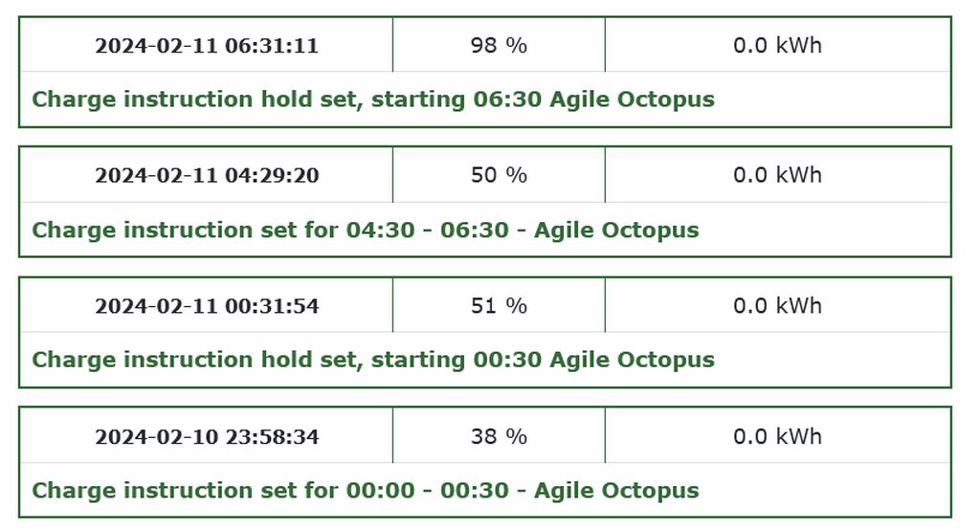The height and width of the screenshot is (528, 980).
Task: Click "Agile Octopus" in the 00:00 - 00:30 message
Action: coord(616,491)
